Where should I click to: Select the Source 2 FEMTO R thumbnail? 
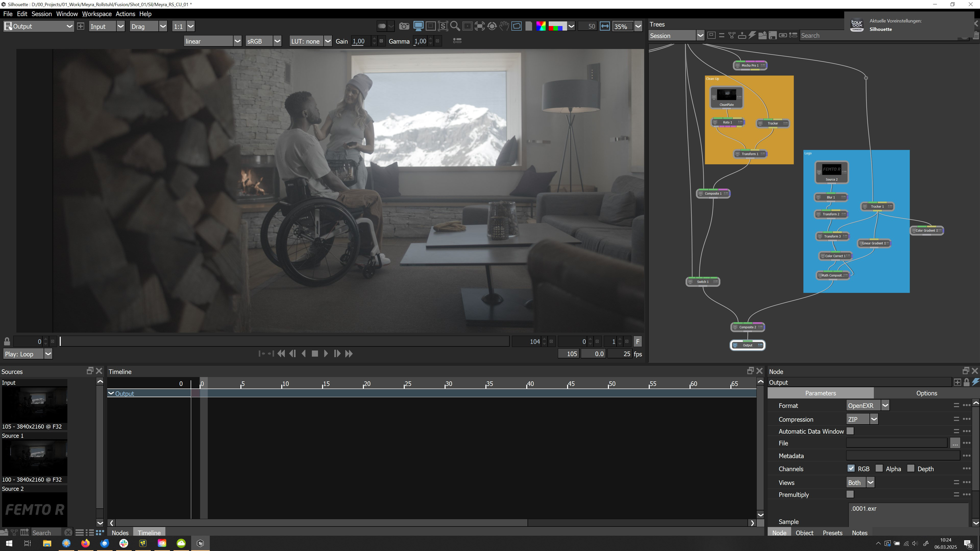[x=34, y=510]
